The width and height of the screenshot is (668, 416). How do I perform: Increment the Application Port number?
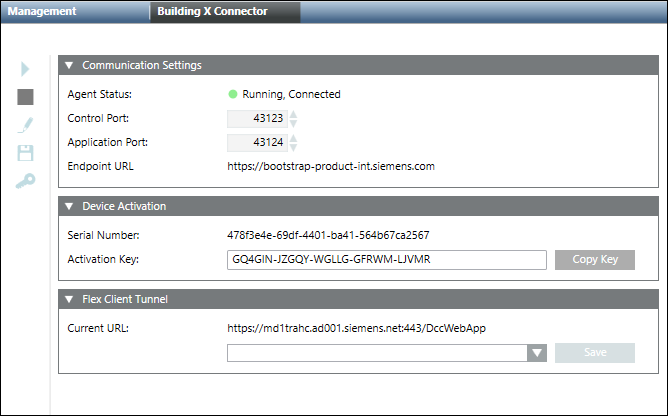[x=294, y=137]
